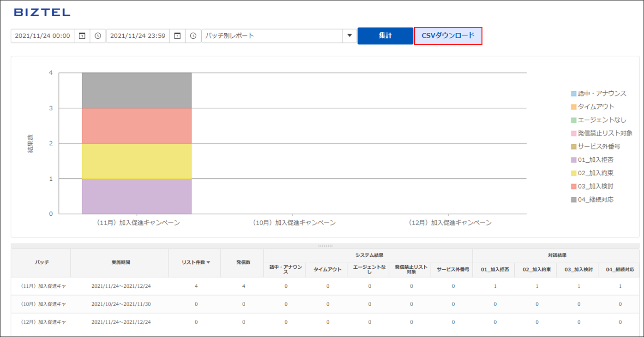Click 03_加入検討 value 1 in 11月 row
Viewport: 644px width, 337px height.
pos(578,286)
